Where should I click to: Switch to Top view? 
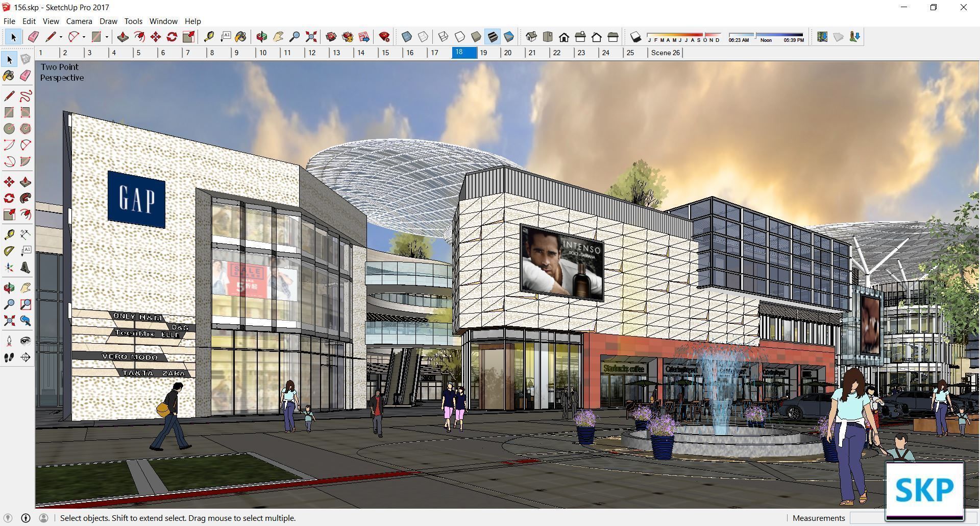(548, 37)
